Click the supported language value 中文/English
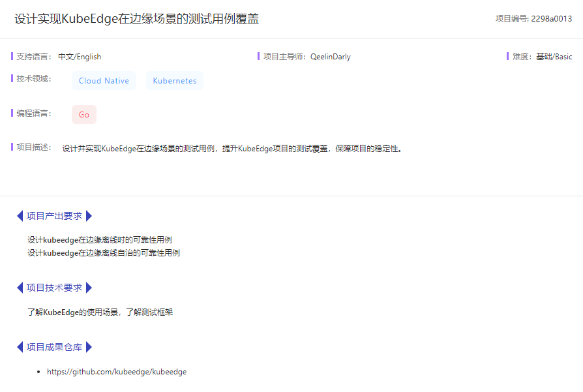Image resolution: width=583 pixels, height=392 pixels. tap(80, 57)
